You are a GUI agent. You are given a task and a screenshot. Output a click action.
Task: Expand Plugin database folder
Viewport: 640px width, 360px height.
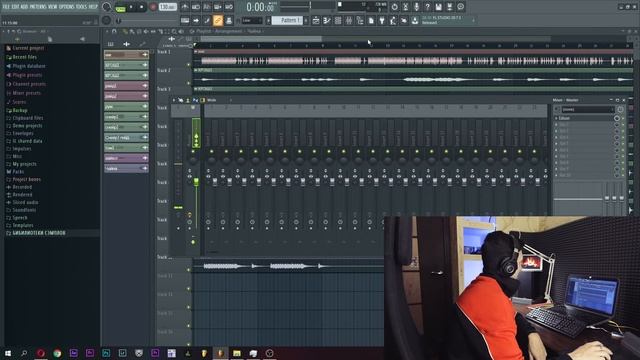pos(26,66)
